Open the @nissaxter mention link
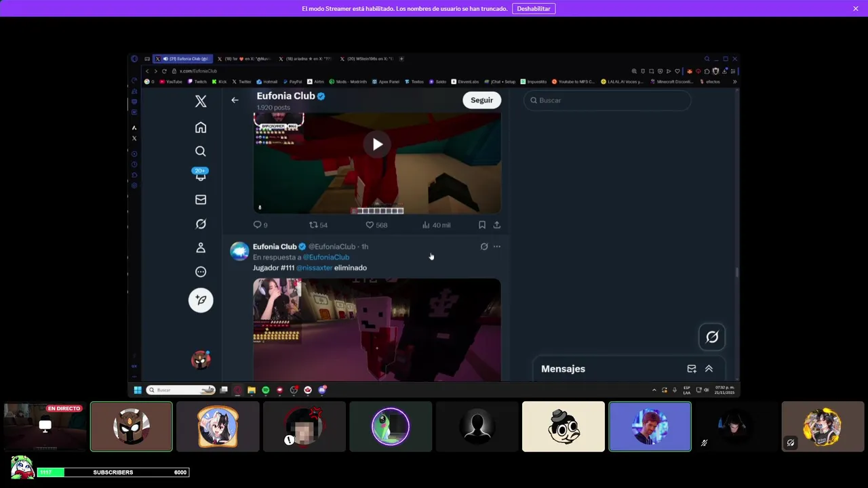The width and height of the screenshot is (868, 488). click(315, 268)
